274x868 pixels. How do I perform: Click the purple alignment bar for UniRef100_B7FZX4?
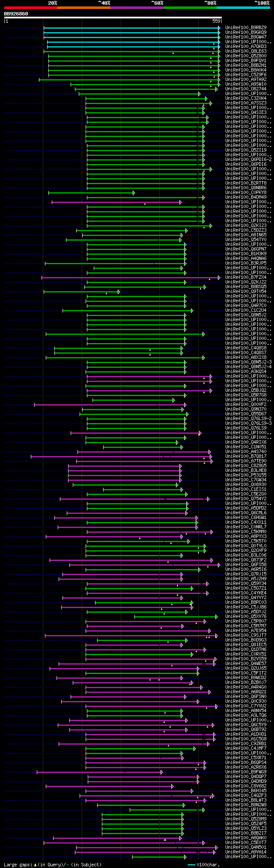[x=131, y=277]
